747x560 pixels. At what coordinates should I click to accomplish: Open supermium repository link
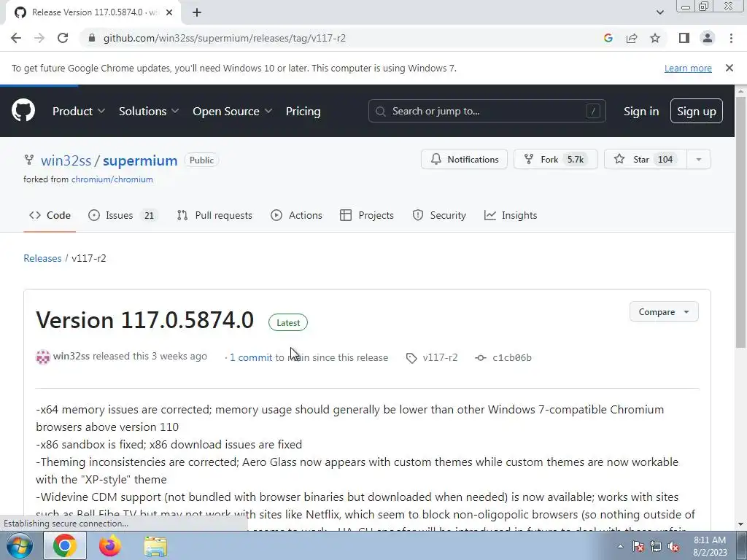tap(140, 160)
